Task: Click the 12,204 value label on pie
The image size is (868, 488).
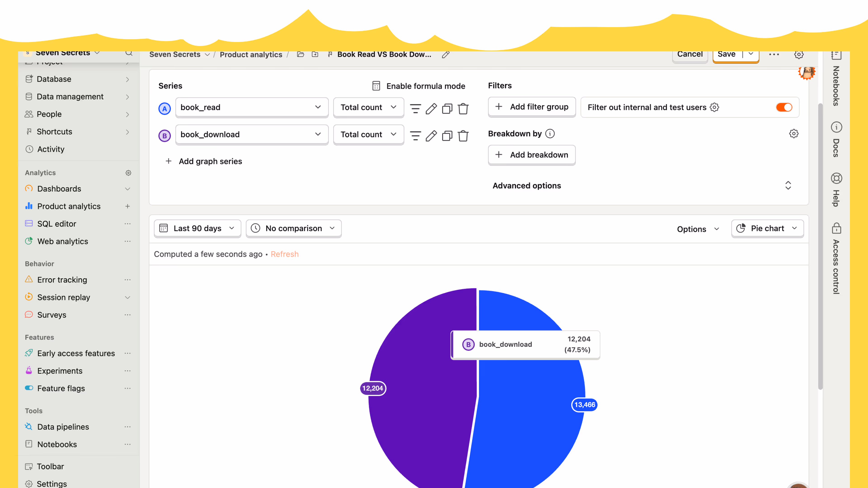Action: click(x=372, y=388)
